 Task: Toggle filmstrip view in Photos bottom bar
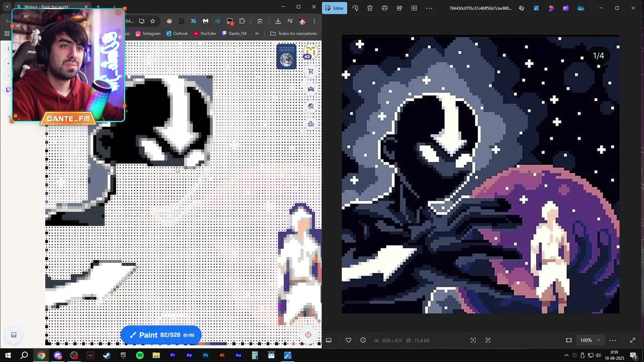coord(329,340)
